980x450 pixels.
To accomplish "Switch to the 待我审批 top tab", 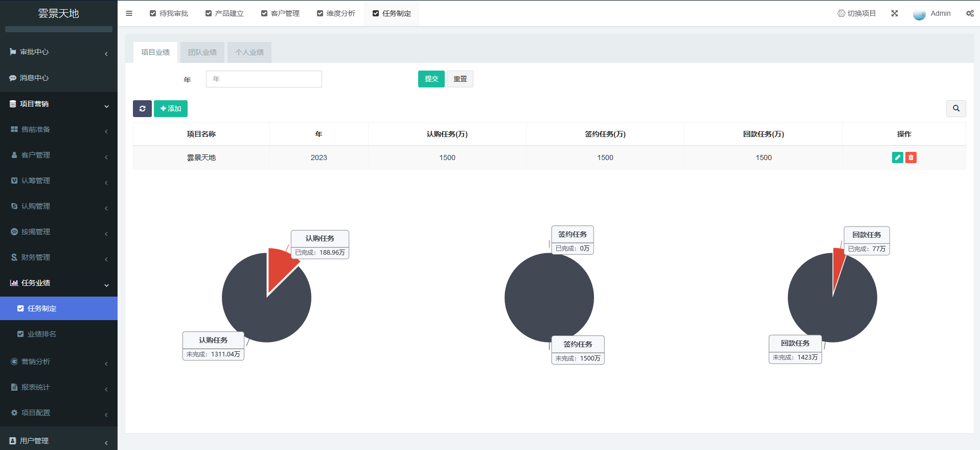I will 169,13.
